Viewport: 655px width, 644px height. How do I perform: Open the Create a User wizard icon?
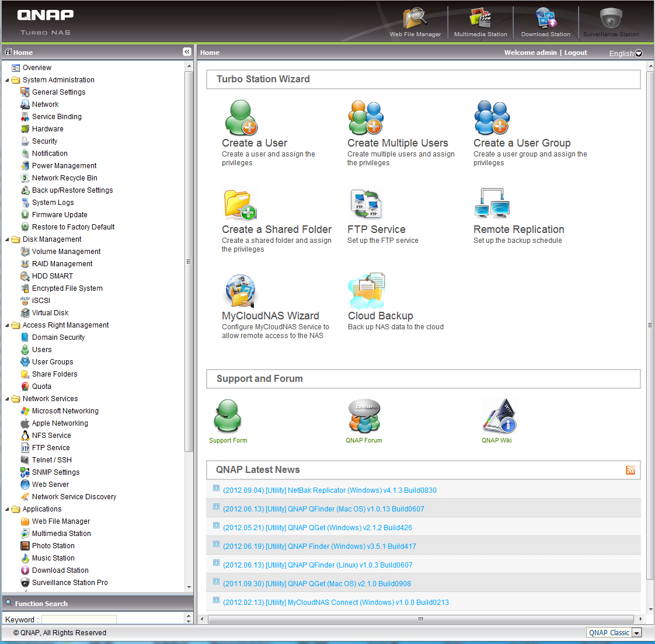[x=241, y=118]
